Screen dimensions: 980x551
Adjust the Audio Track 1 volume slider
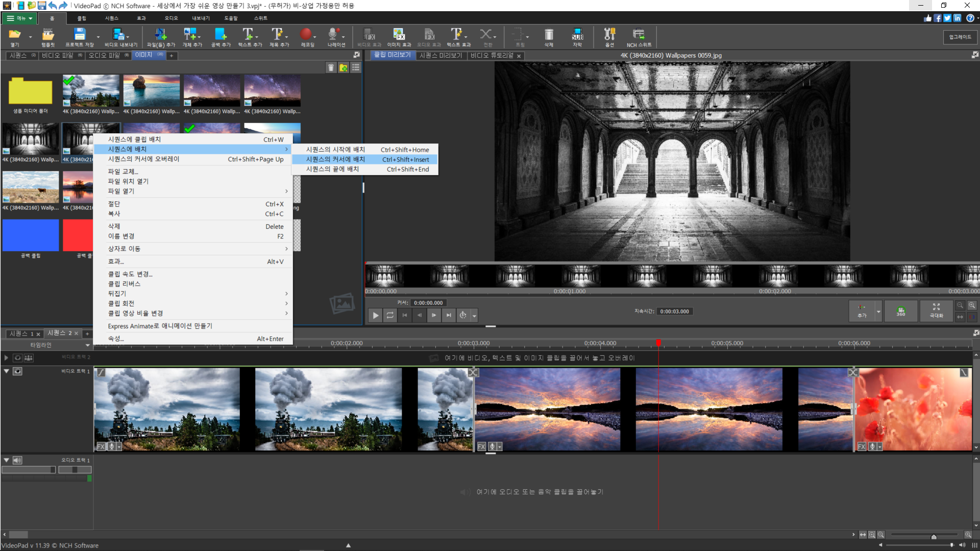click(x=29, y=470)
